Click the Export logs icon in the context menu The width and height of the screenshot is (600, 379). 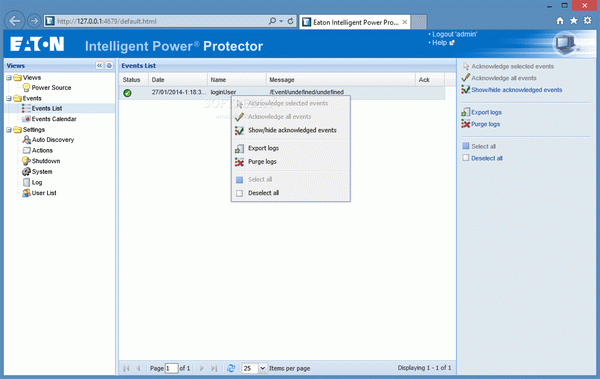pyautogui.click(x=240, y=148)
